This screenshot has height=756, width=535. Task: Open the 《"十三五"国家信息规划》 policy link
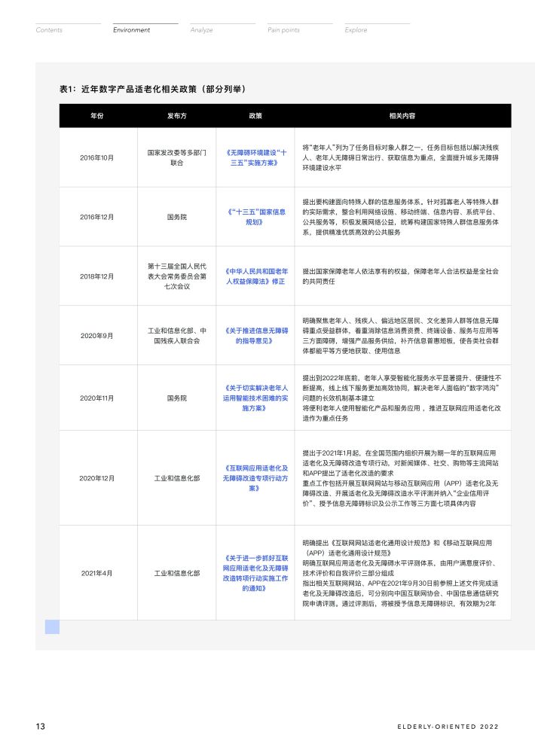pos(255,217)
